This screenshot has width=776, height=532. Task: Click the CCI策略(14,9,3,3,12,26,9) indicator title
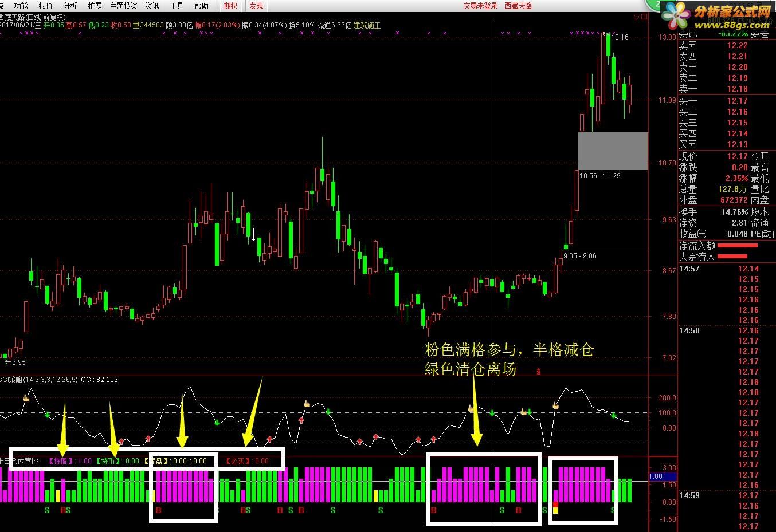[x=38, y=380]
